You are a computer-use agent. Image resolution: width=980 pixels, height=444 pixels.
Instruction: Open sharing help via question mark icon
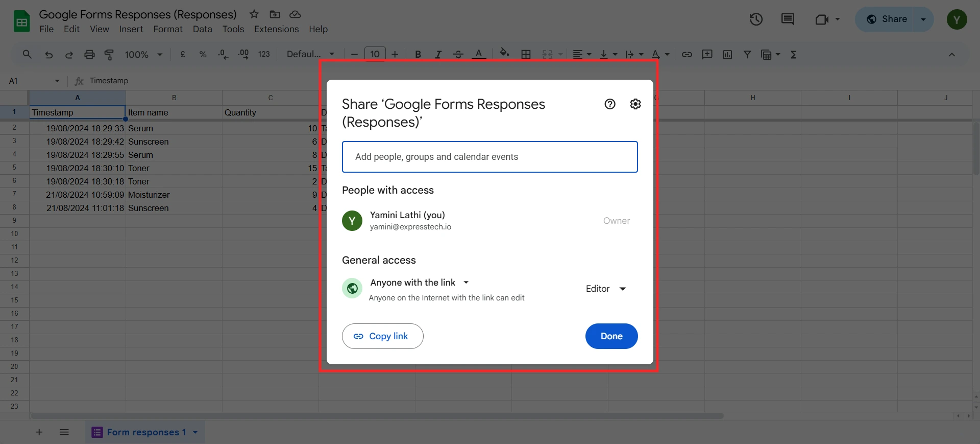[610, 104]
